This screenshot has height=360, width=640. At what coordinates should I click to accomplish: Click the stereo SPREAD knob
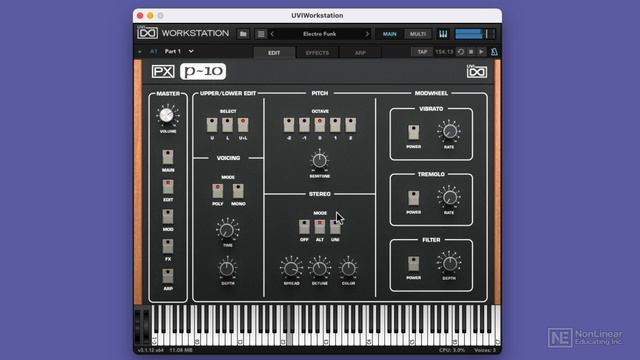point(291,269)
